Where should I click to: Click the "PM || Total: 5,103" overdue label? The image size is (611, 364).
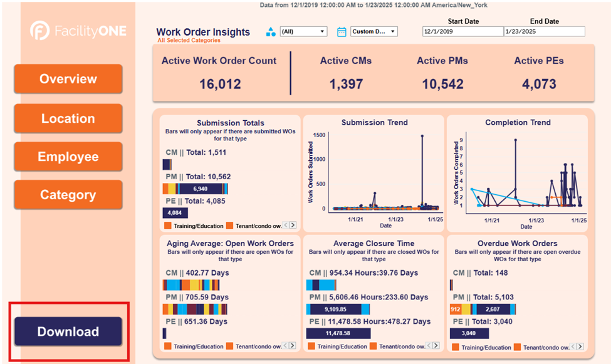coord(483,297)
